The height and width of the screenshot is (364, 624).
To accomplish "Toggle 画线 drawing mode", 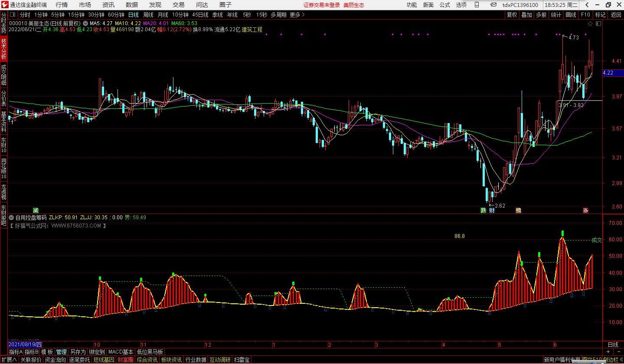I will [571, 15].
